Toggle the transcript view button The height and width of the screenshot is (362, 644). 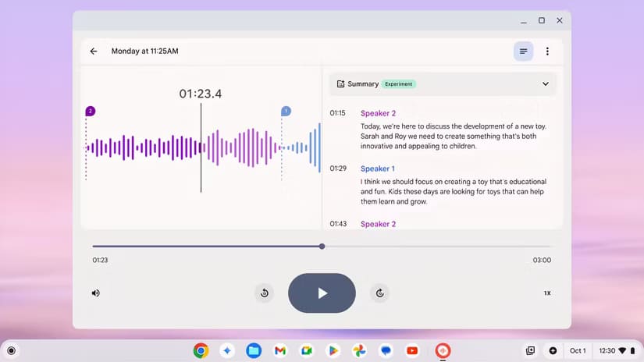coord(523,51)
